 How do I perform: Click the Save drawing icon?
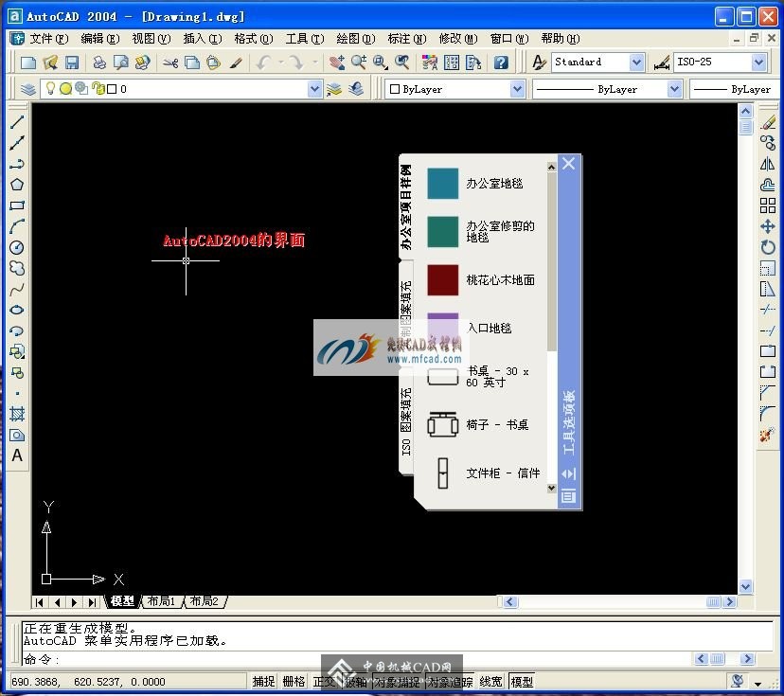72,62
